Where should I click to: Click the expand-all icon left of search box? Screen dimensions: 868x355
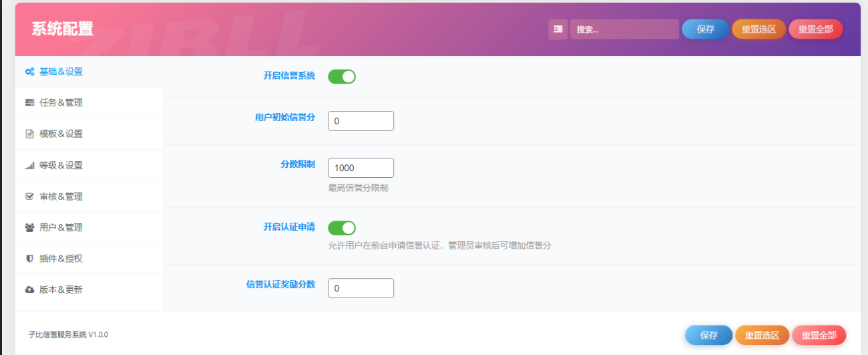point(558,29)
